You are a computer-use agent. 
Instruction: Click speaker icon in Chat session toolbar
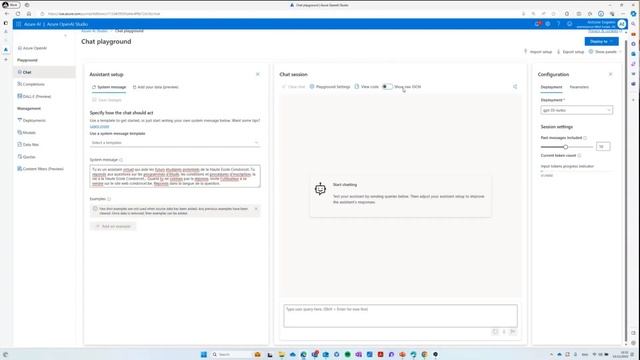point(515,87)
